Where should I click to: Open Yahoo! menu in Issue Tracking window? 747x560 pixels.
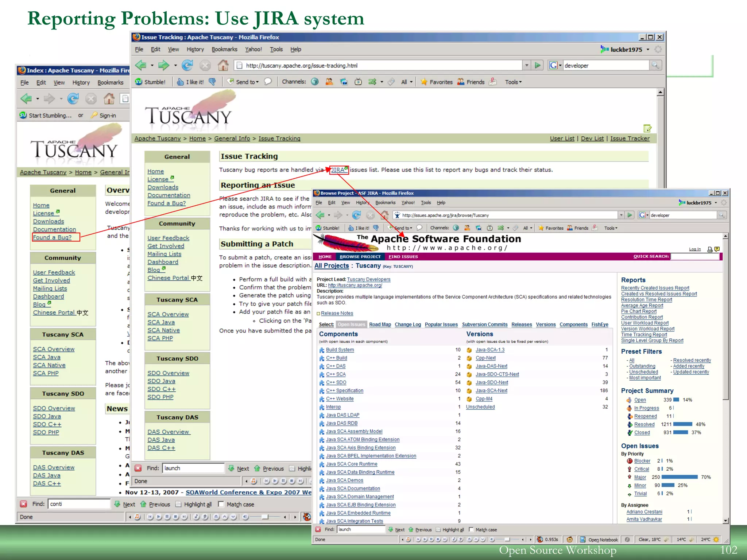tap(253, 49)
